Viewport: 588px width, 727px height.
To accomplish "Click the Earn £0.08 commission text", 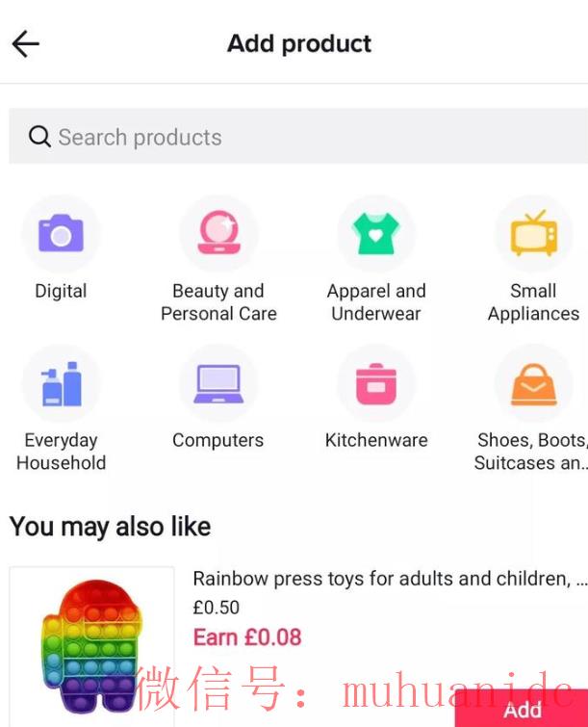I will pos(247,636).
